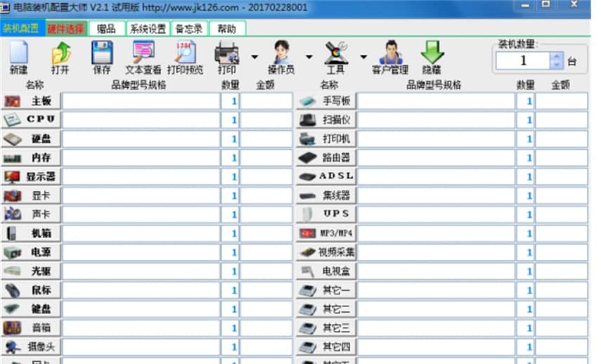This screenshot has height=364, width=601.
Task: Select the 显卡 graphics card button
Action: coord(31,195)
